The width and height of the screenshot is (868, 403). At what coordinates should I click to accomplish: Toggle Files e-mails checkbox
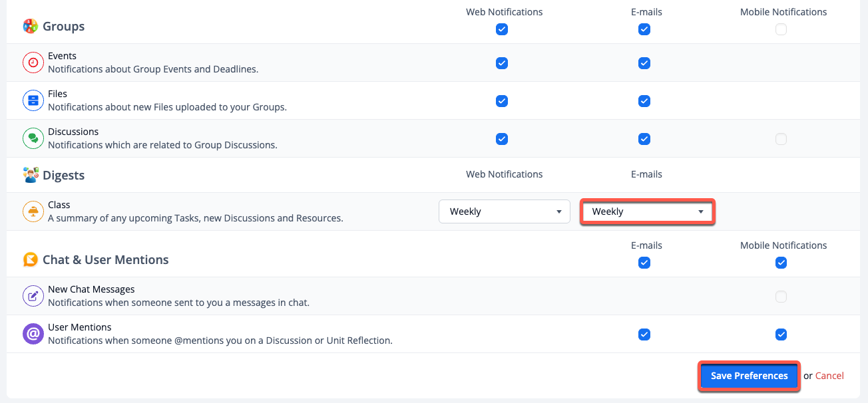tap(644, 101)
